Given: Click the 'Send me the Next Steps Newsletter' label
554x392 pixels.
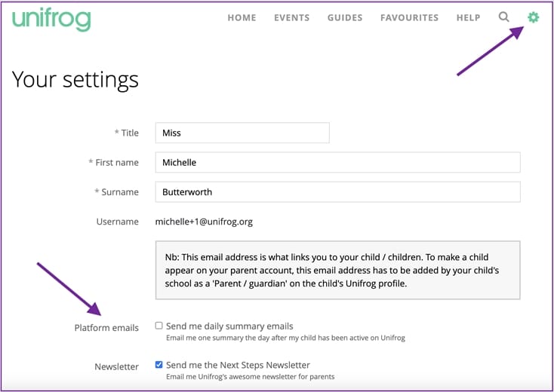Looking at the screenshot, I should [238, 366].
